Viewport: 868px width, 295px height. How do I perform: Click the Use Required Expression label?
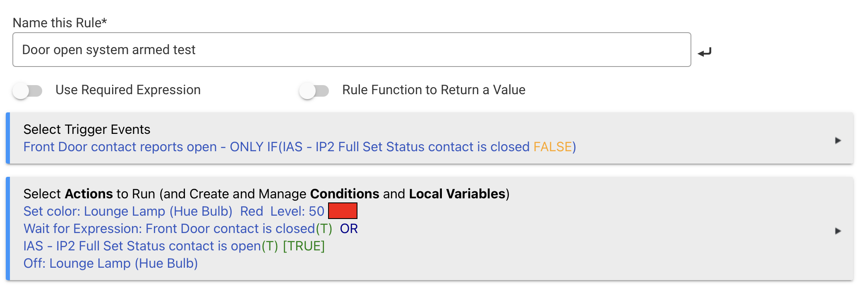128,90
